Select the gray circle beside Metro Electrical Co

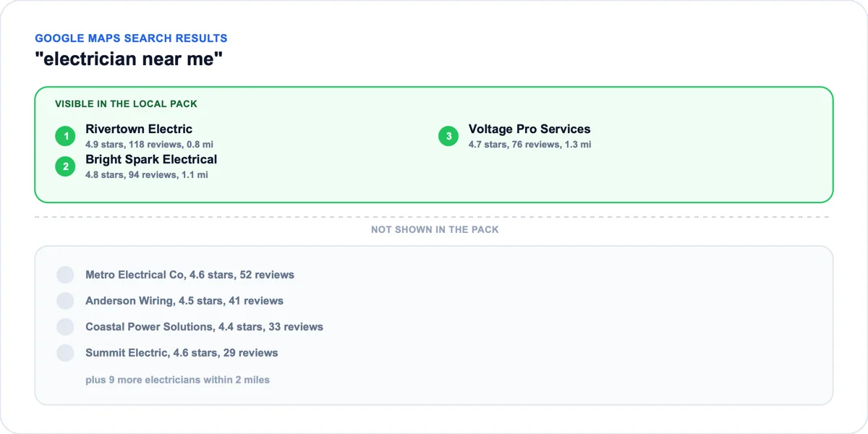coord(66,275)
